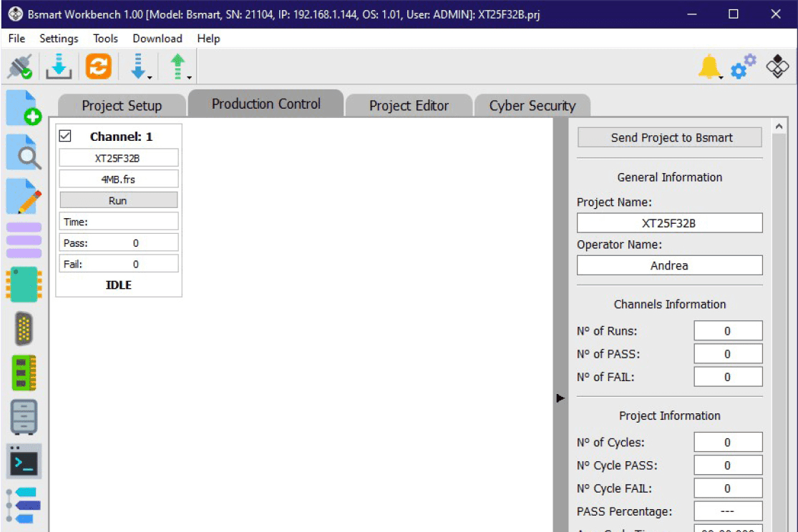Click the green upload arrow icon
The image size is (798, 532).
[x=177, y=66]
